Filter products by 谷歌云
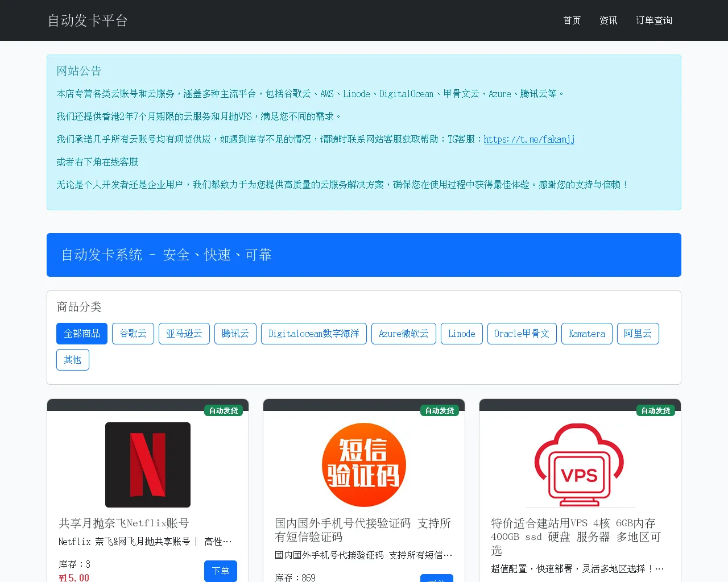The image size is (728, 582). 133,334
